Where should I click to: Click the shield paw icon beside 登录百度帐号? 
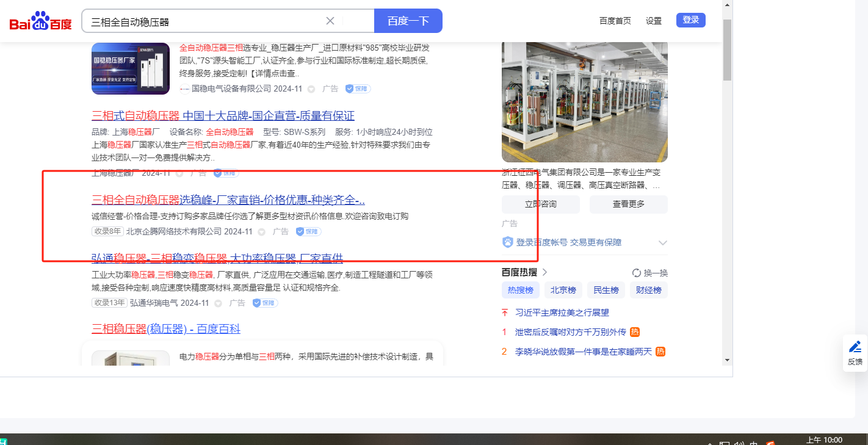click(508, 242)
